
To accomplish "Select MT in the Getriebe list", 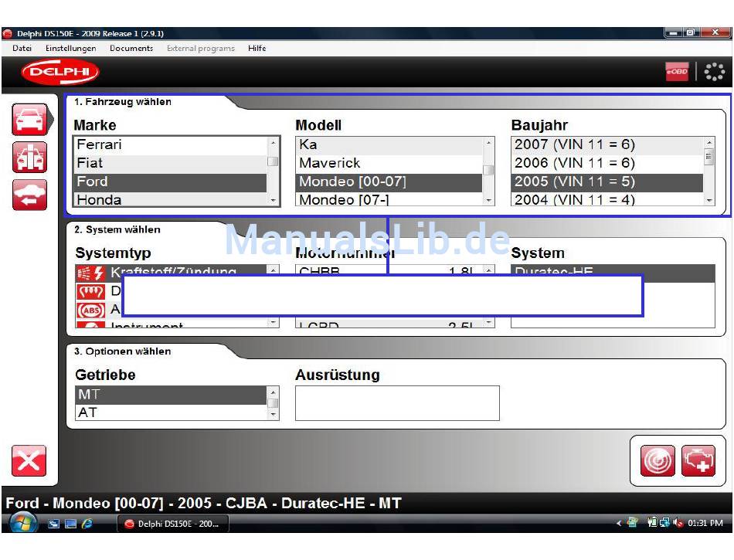I will tap(172, 395).
